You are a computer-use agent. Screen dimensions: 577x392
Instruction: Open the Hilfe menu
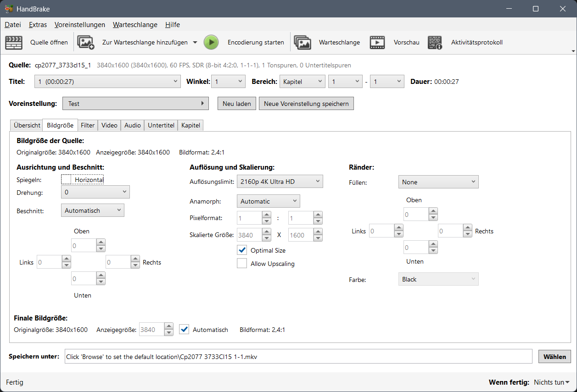(173, 25)
